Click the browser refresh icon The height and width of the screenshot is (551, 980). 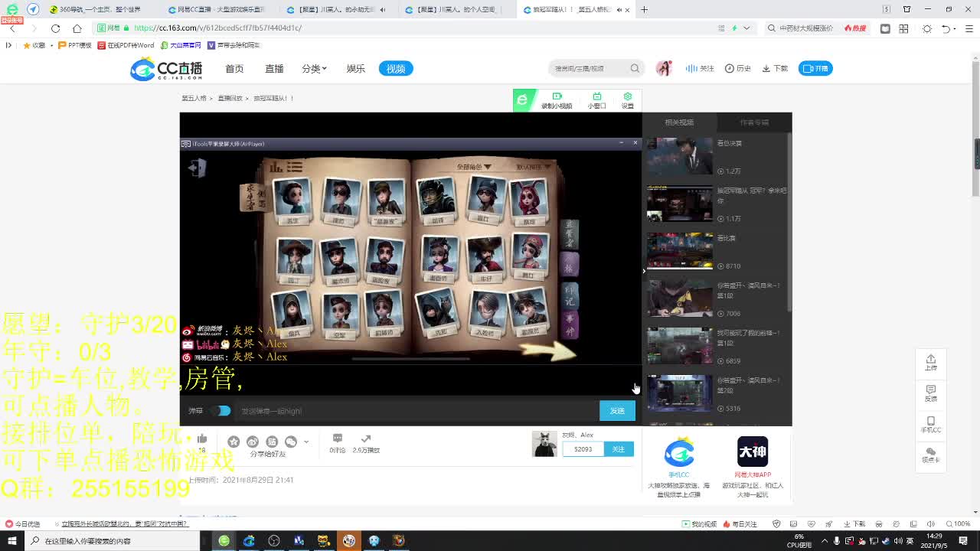(x=55, y=28)
